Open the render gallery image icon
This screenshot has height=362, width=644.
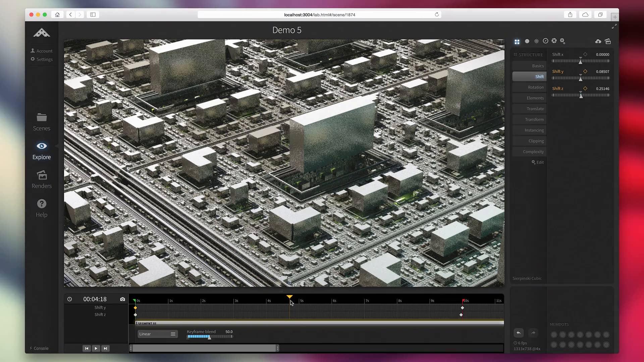(608, 41)
